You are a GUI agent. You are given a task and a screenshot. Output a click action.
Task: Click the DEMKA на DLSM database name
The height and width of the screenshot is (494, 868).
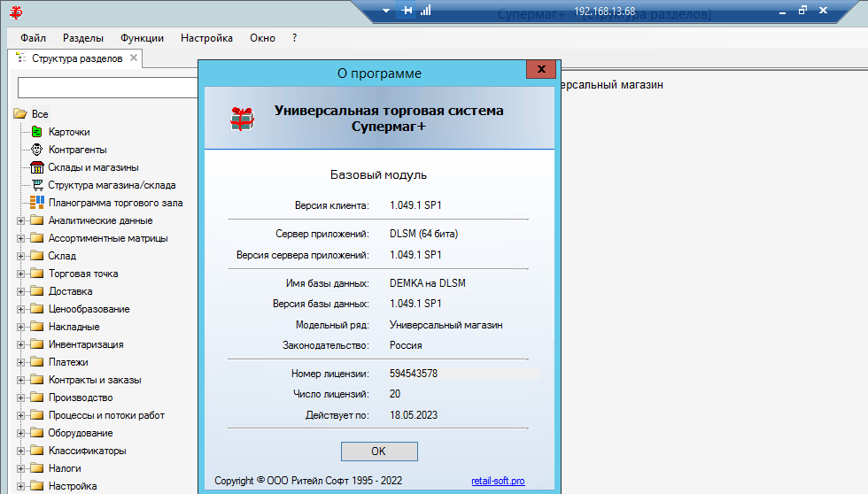(427, 282)
